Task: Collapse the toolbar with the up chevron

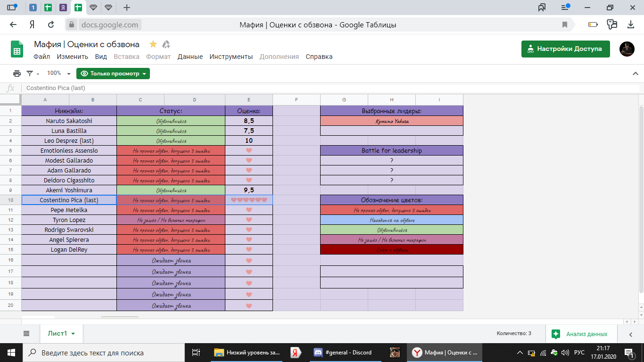Action: (635, 74)
